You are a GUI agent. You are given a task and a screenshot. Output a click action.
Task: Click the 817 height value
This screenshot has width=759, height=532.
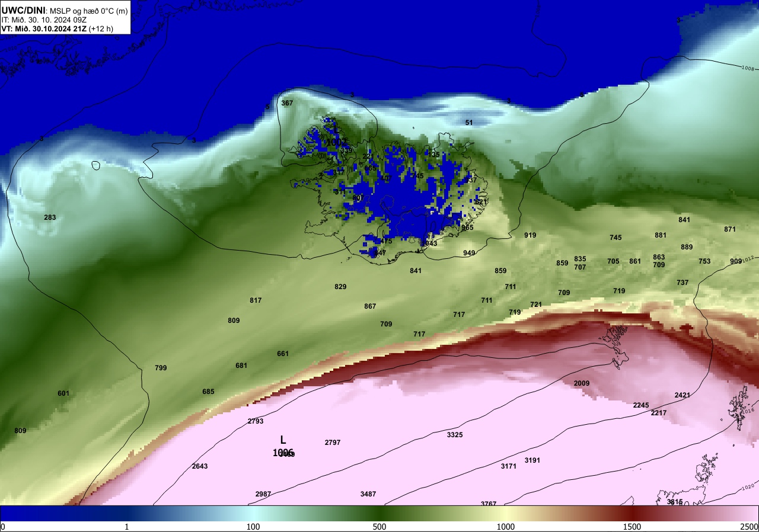point(256,300)
